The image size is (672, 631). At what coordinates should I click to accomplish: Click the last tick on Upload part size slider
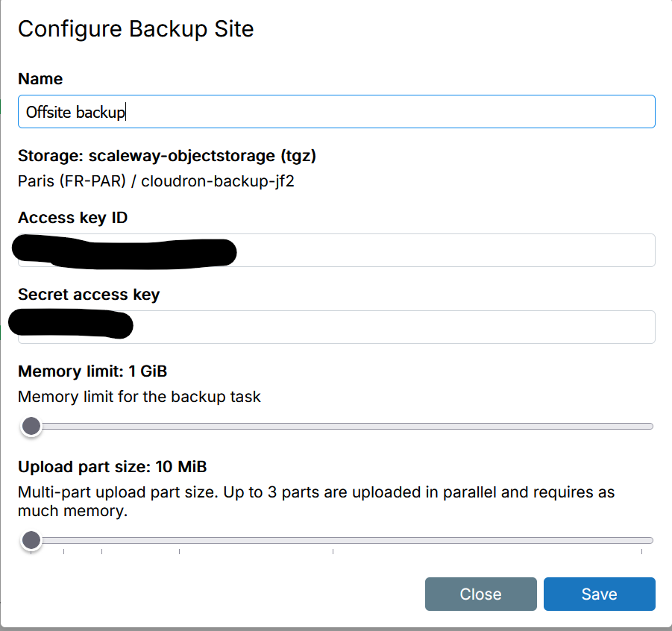coord(641,553)
